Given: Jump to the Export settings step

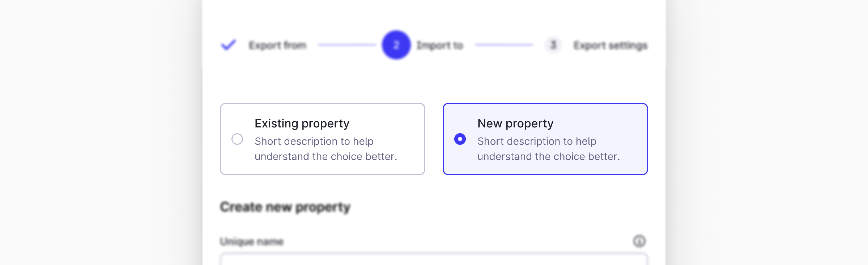Looking at the screenshot, I should point(610,45).
